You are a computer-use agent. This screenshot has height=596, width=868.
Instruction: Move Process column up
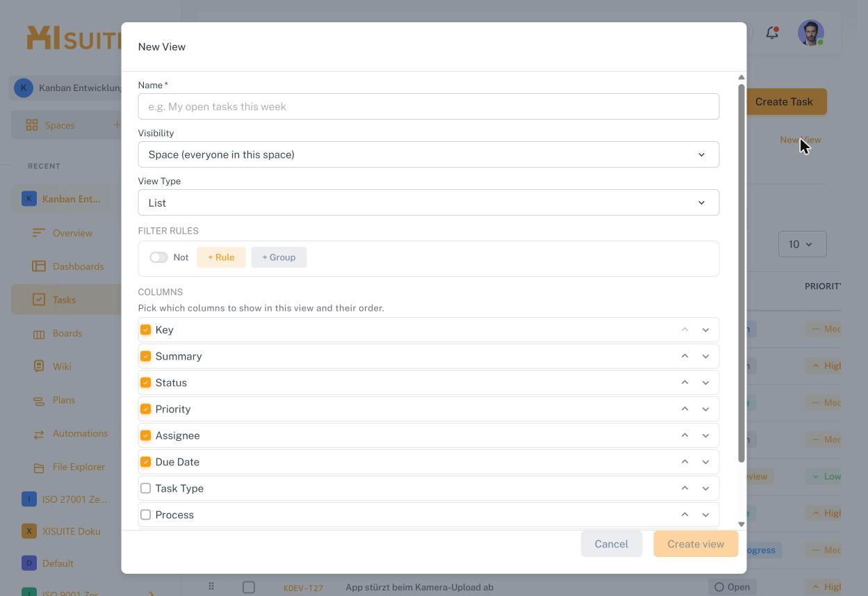tap(685, 515)
